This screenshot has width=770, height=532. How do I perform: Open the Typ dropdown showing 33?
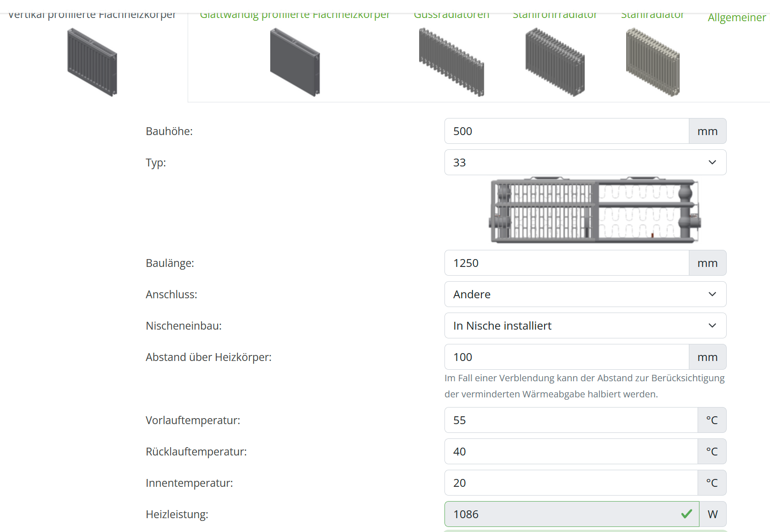[x=585, y=162]
